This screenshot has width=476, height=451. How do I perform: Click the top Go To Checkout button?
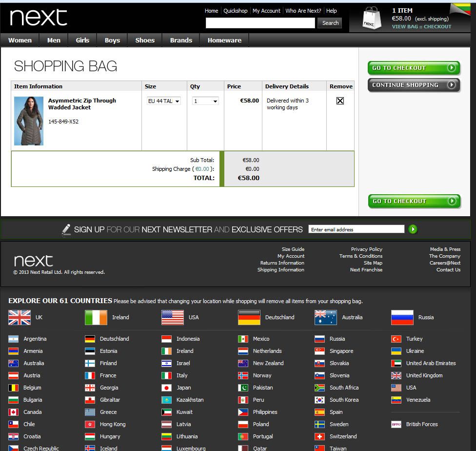point(414,68)
